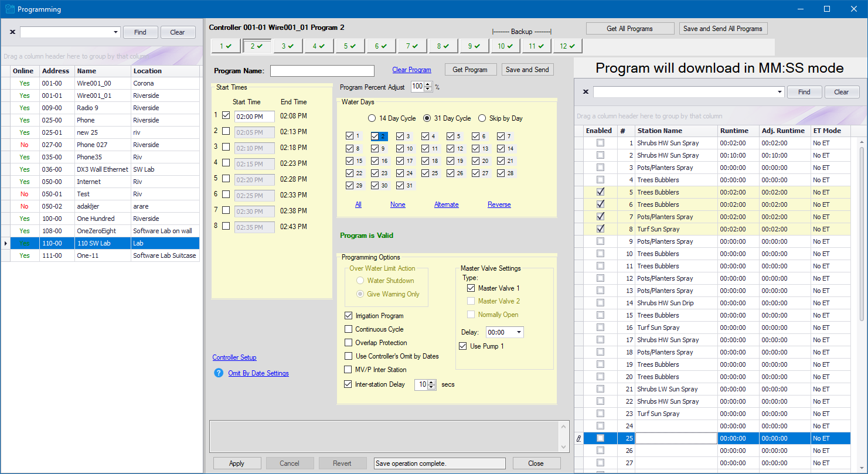Click Find in the left controller panel
Screen dimensions: 868x474
coord(140,32)
